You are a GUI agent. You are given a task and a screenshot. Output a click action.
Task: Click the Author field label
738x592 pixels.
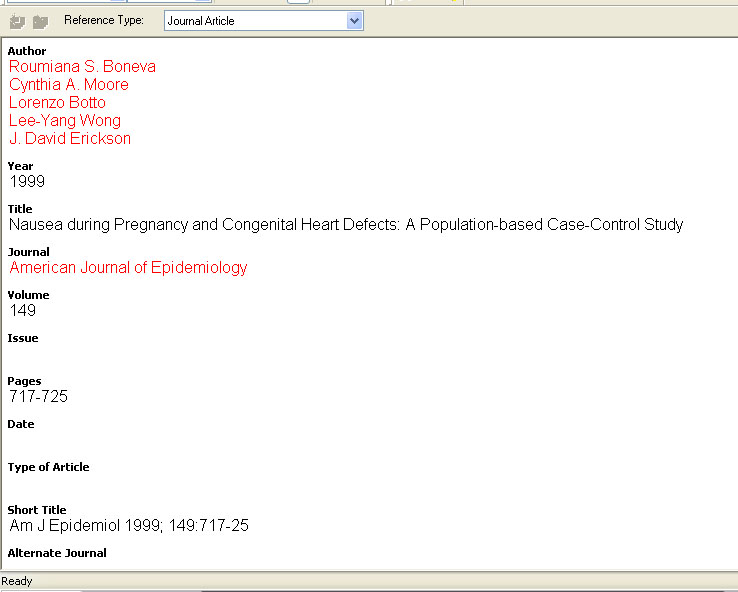(x=27, y=51)
